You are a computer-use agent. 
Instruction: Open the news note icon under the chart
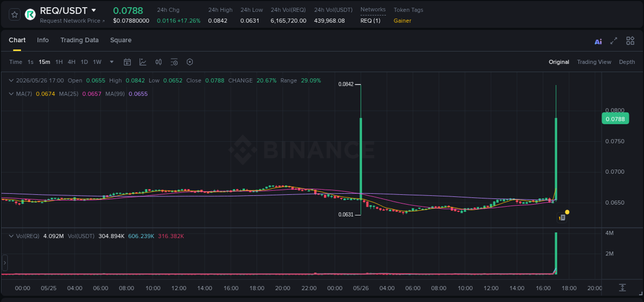[562, 218]
